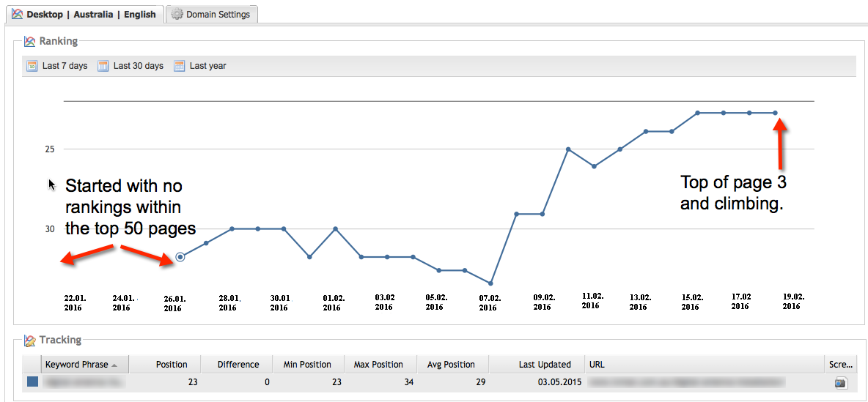The height and width of the screenshot is (402, 868).
Task: Click the lowest data point near 07.02.2016
Action: tap(490, 283)
